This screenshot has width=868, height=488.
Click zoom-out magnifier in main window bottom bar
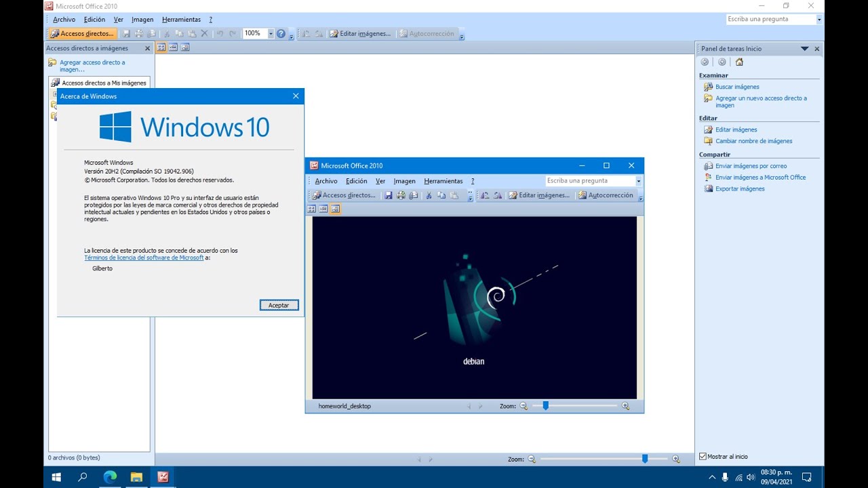click(532, 459)
